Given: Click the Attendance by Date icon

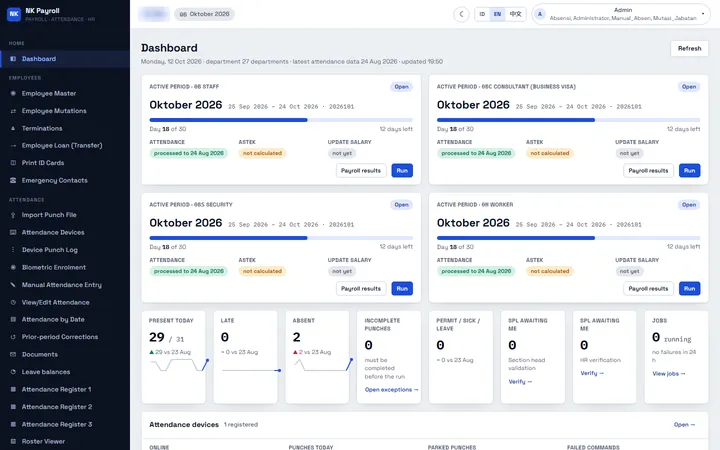Looking at the screenshot, I should [13, 319].
